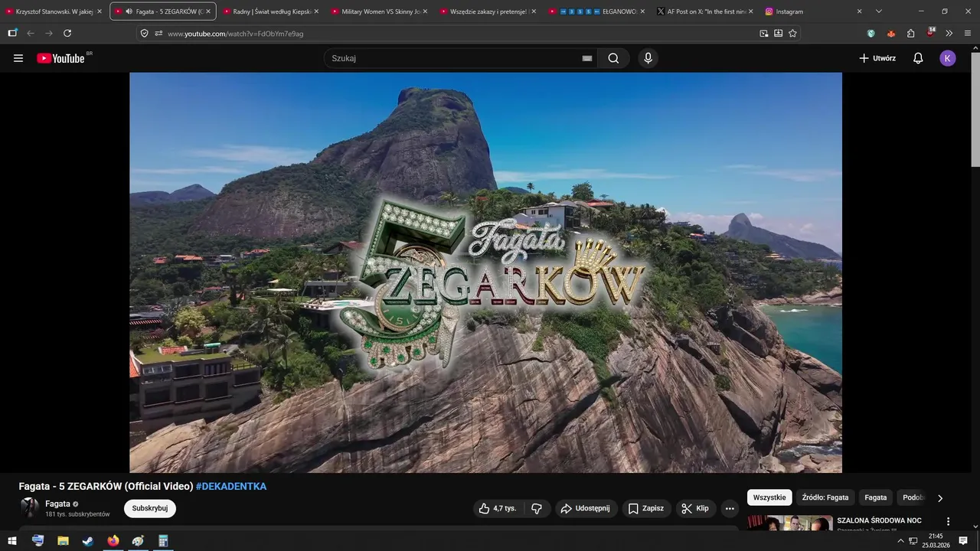Screen dimensions: 980x551
Task: Like the video with thumbs-up 4,7 tys.
Action: (x=498, y=508)
